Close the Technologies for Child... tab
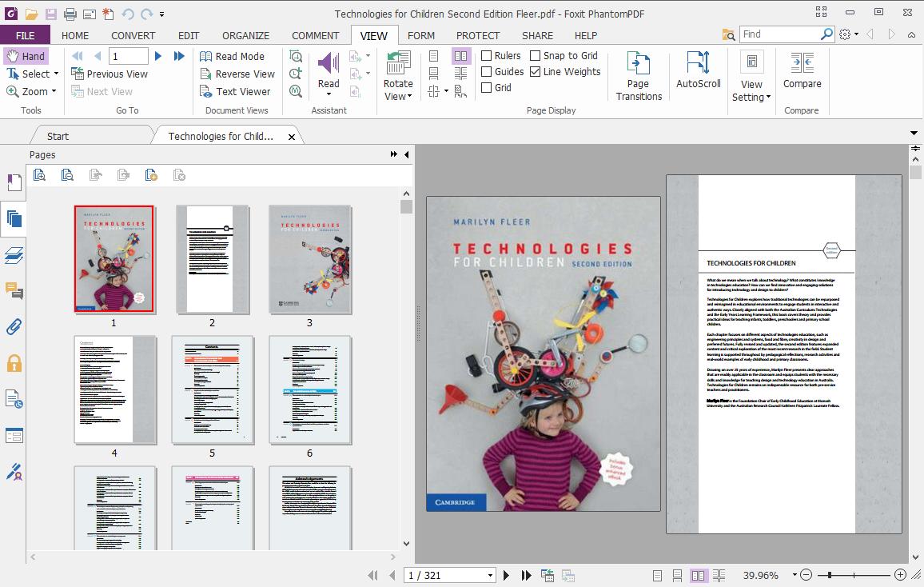This screenshot has width=924, height=587. point(292,137)
